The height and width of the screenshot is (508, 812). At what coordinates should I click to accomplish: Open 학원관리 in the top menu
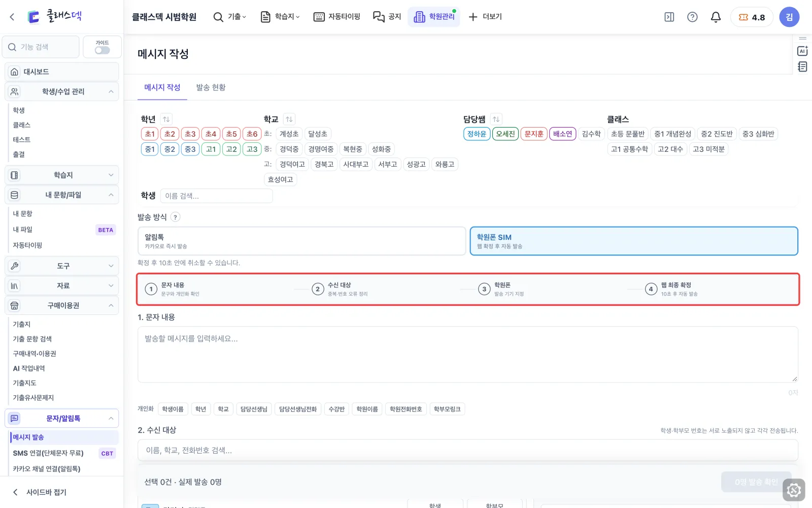(434, 17)
